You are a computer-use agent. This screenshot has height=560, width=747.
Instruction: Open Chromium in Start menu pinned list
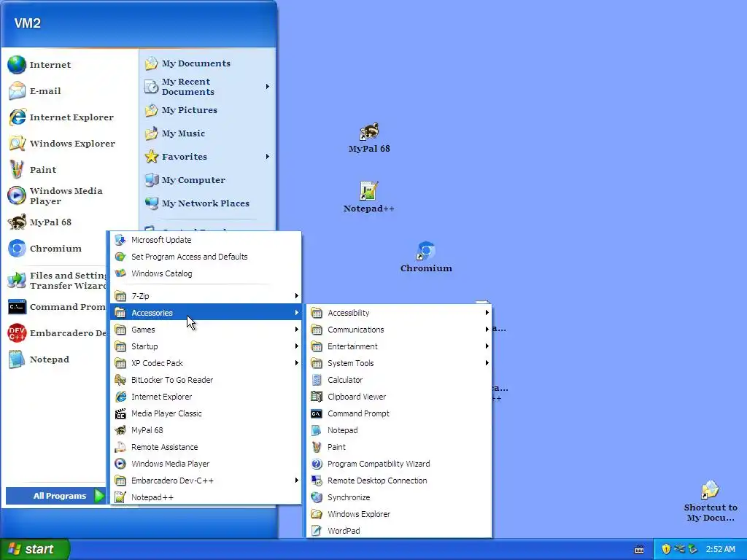pos(56,249)
